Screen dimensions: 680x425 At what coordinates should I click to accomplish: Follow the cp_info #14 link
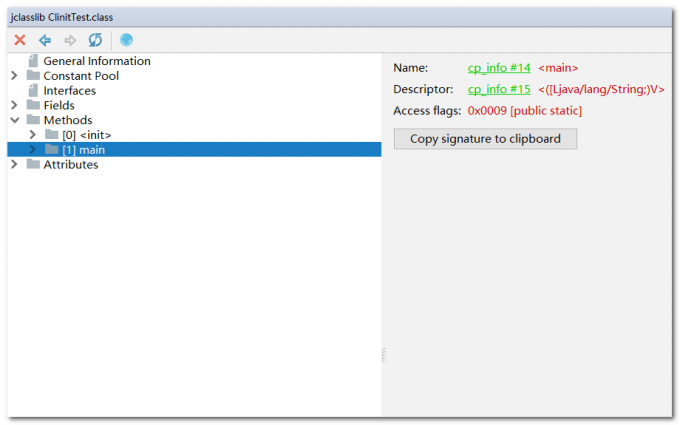point(498,68)
